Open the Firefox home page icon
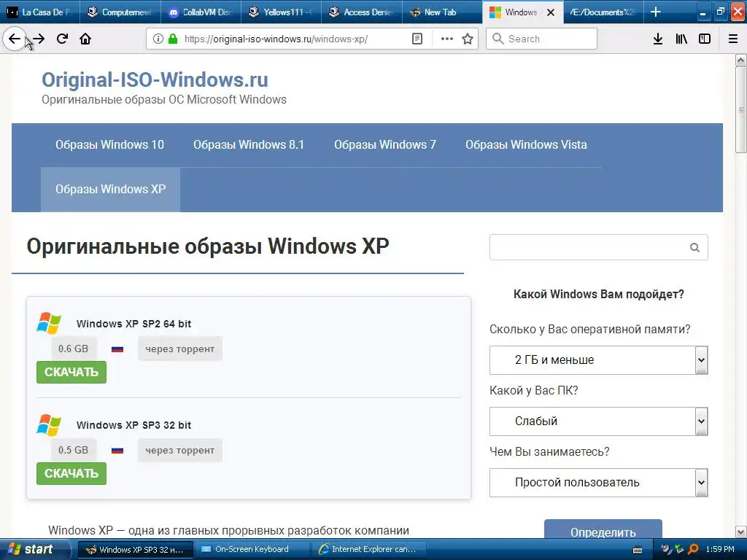The image size is (747, 560). pyautogui.click(x=85, y=39)
